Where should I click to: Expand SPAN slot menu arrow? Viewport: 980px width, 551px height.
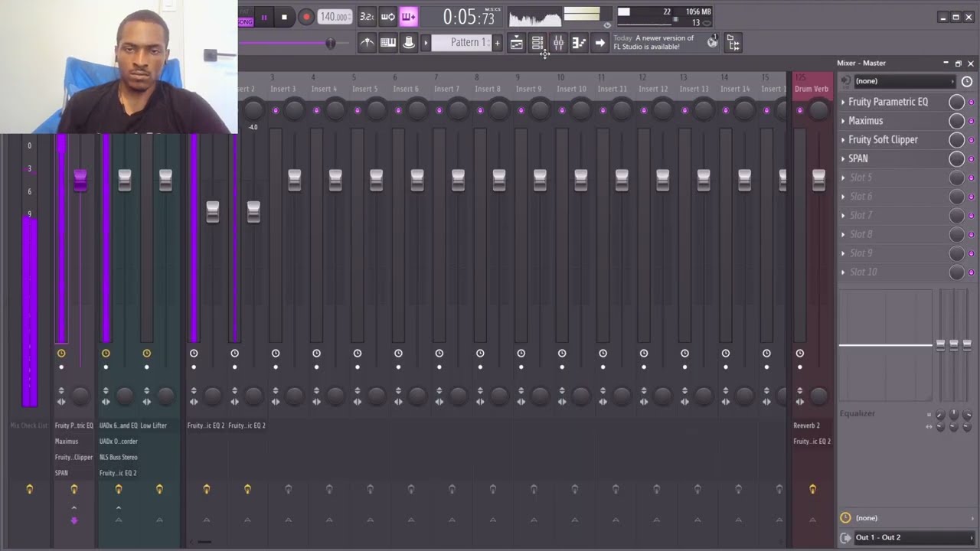[x=844, y=158]
